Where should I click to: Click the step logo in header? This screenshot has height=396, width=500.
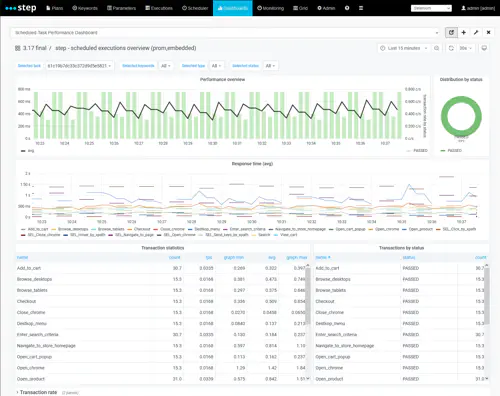[21, 8]
